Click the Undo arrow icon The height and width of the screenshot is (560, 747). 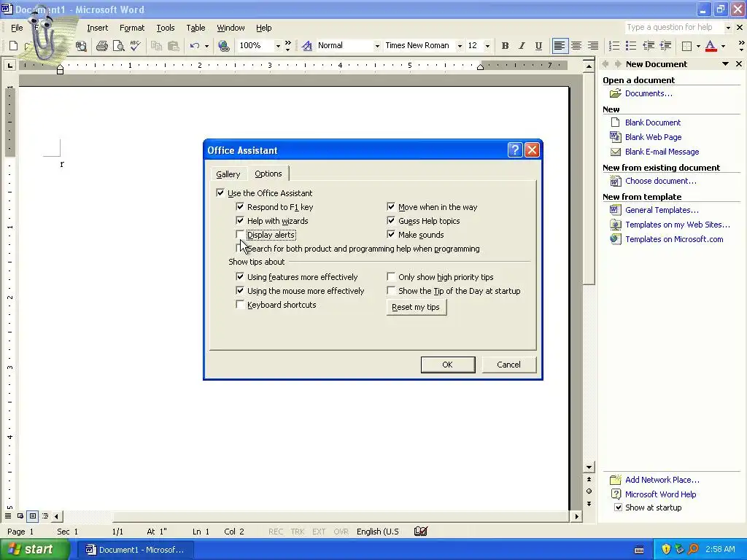point(194,46)
